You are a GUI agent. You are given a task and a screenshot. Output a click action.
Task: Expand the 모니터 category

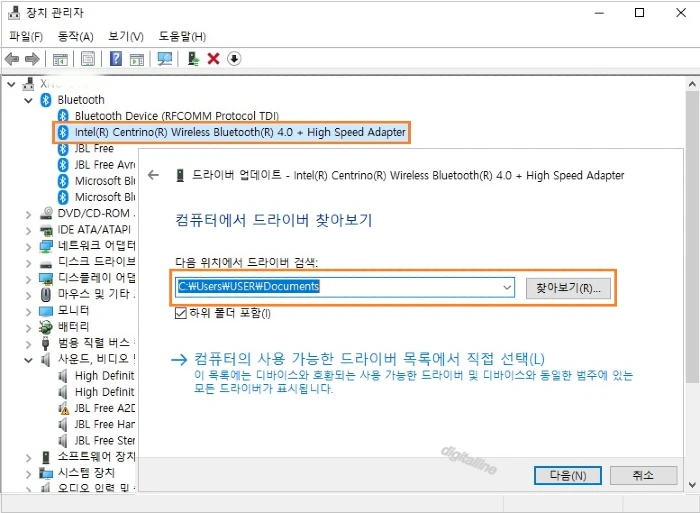[x=29, y=312]
